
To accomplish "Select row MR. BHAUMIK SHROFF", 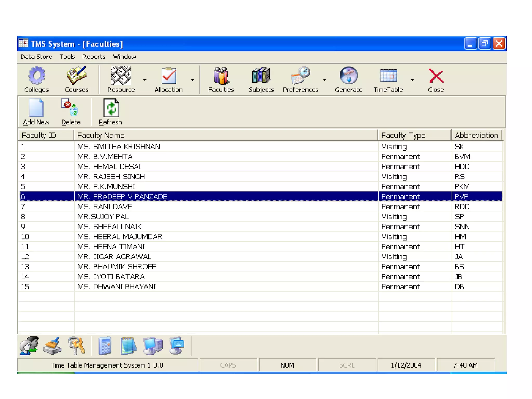I will [x=261, y=267].
